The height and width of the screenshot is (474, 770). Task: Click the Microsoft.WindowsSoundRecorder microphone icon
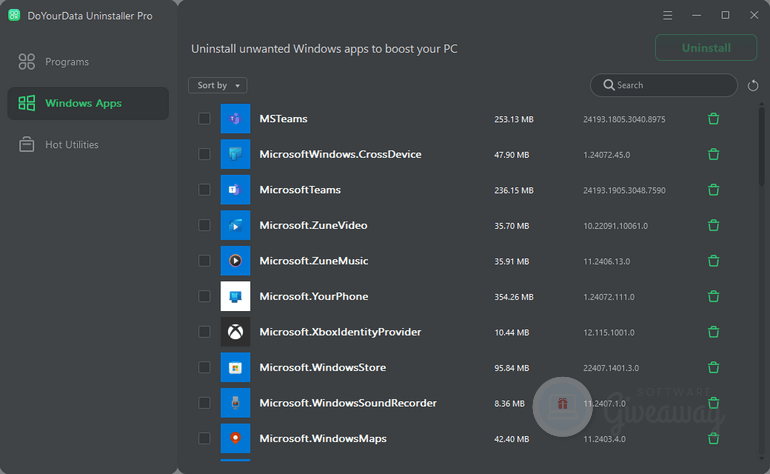point(235,403)
